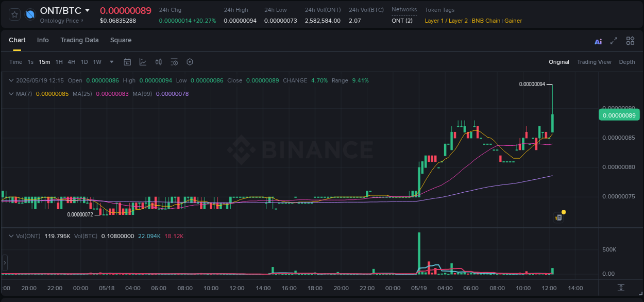This screenshot has height=302, width=644.
Task: Click the 24h Vol(ONT) value 2,582,584.00
Action: 323,21
